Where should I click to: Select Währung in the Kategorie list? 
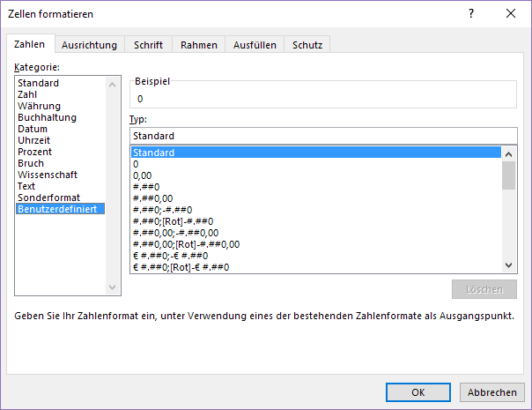(39, 106)
